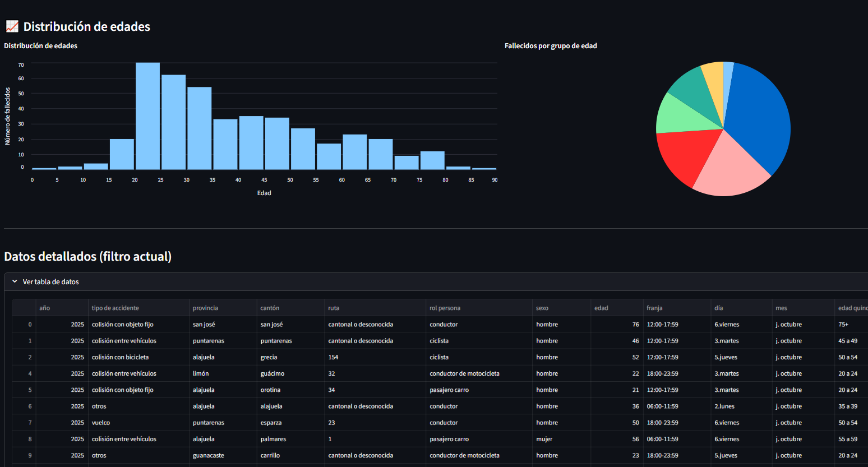This screenshot has width=868, height=467.
Task: Click the "mujer" cell in the sexo column
Action: pos(544,439)
